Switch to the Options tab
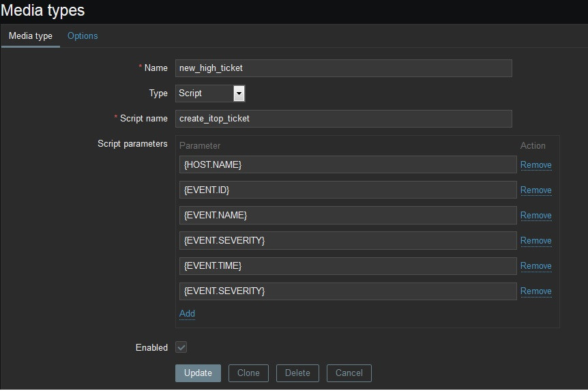This screenshot has width=588, height=391. (83, 36)
